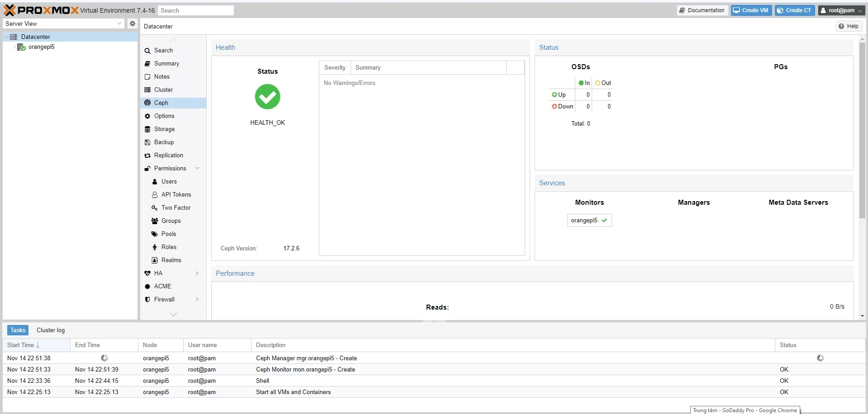Image resolution: width=868 pixels, height=414 pixels.
Task: Click the Cluster server icon
Action: tap(147, 90)
